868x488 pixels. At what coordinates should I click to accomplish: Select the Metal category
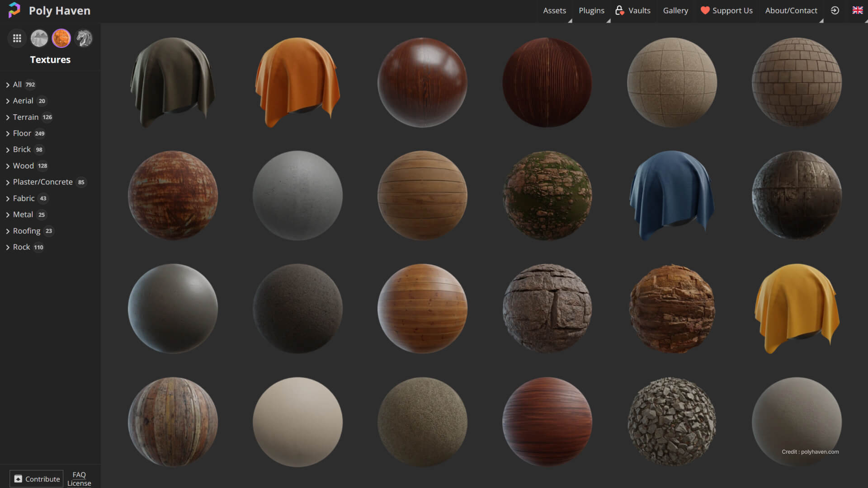(23, 215)
